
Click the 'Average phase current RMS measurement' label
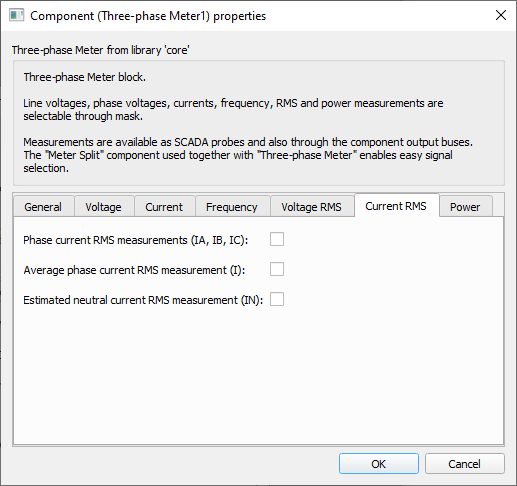[134, 270]
